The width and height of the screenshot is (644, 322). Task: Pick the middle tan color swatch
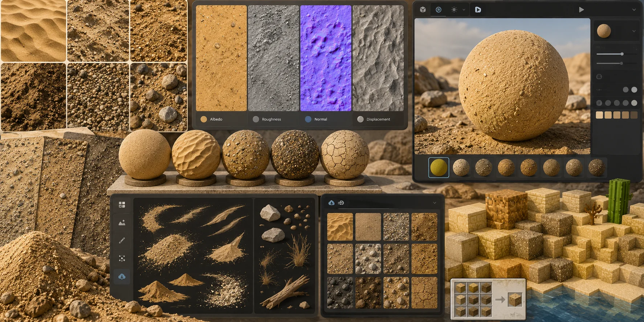pyautogui.click(x=617, y=115)
